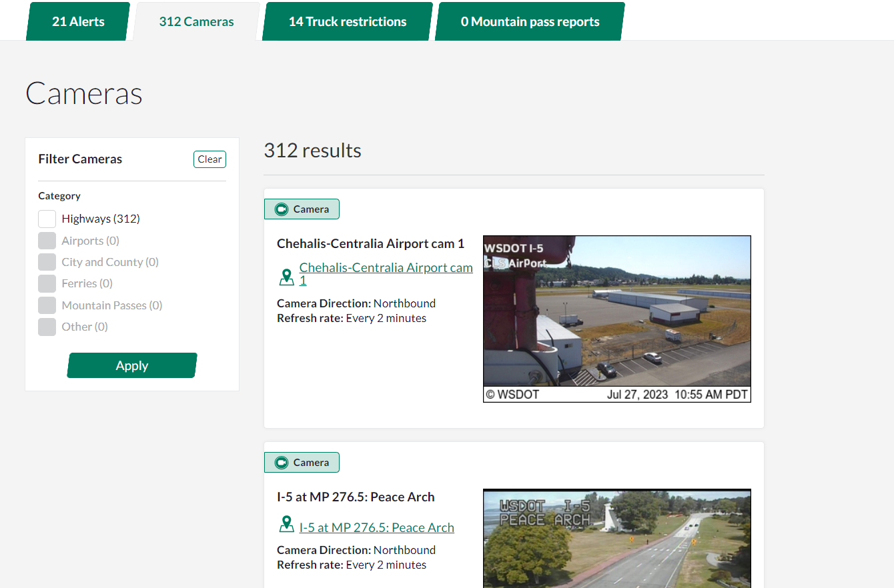
Task: Toggle the City and County (0) checkbox
Action: coord(47,262)
